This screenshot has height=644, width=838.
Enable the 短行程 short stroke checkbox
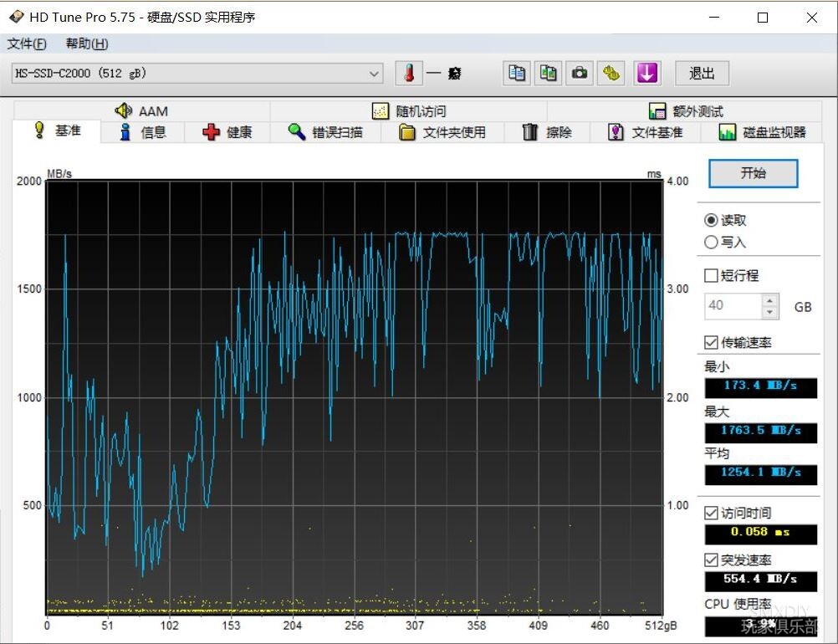(x=711, y=275)
